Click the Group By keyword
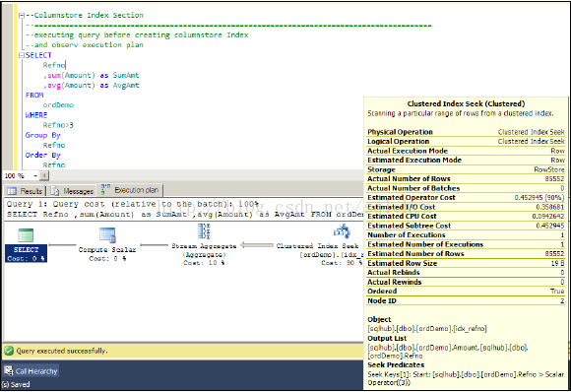571x392 pixels. click(43, 136)
